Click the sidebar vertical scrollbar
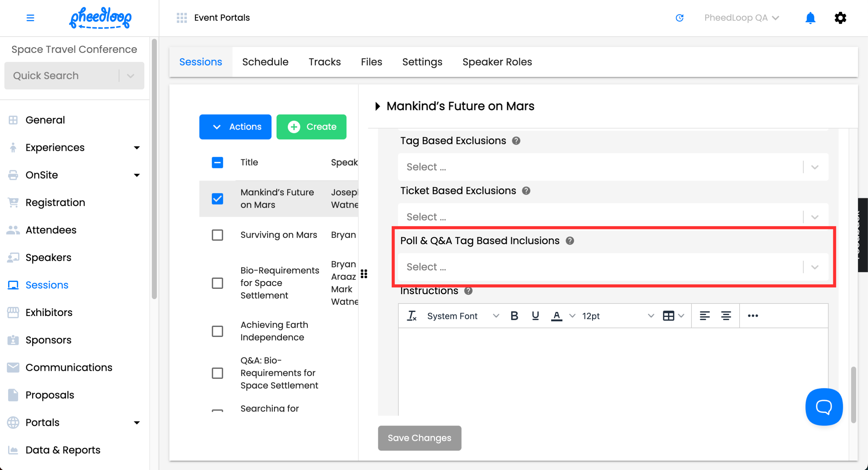This screenshot has height=470, width=868. [x=154, y=168]
